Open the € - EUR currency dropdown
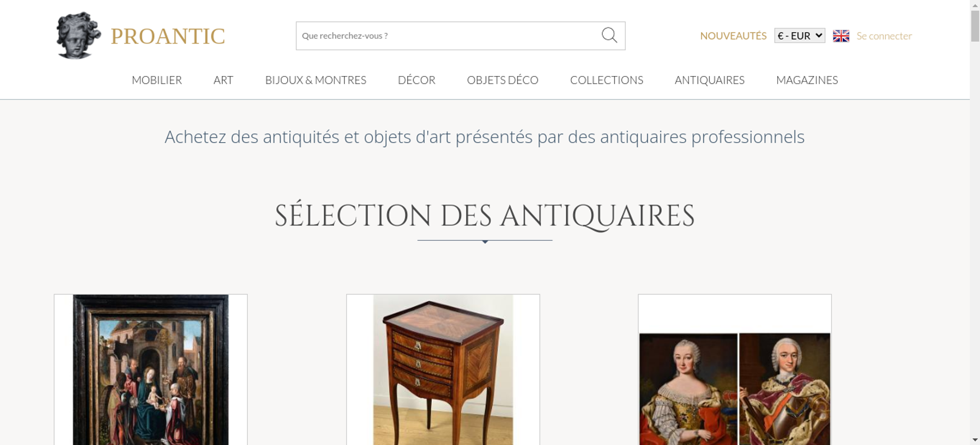980x445 pixels. (x=800, y=36)
